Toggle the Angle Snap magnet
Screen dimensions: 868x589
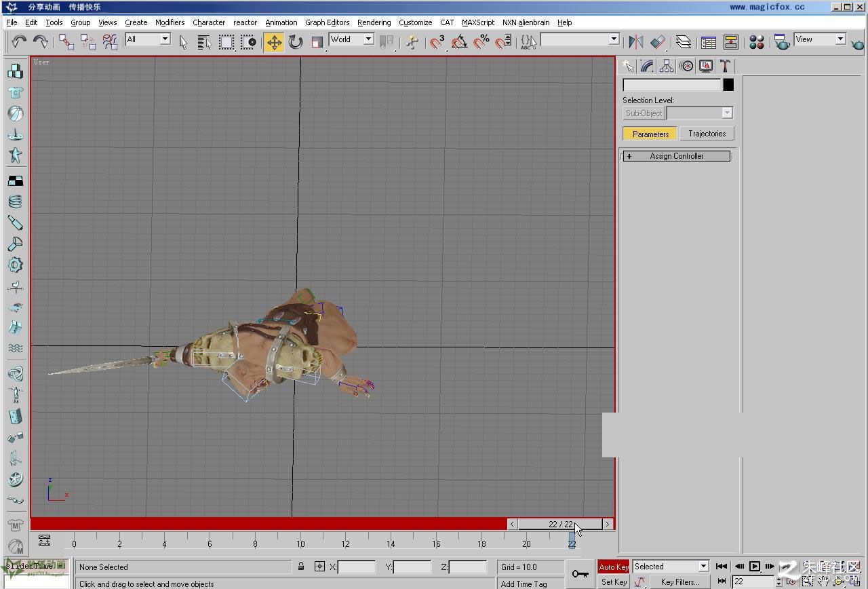pyautogui.click(x=459, y=42)
